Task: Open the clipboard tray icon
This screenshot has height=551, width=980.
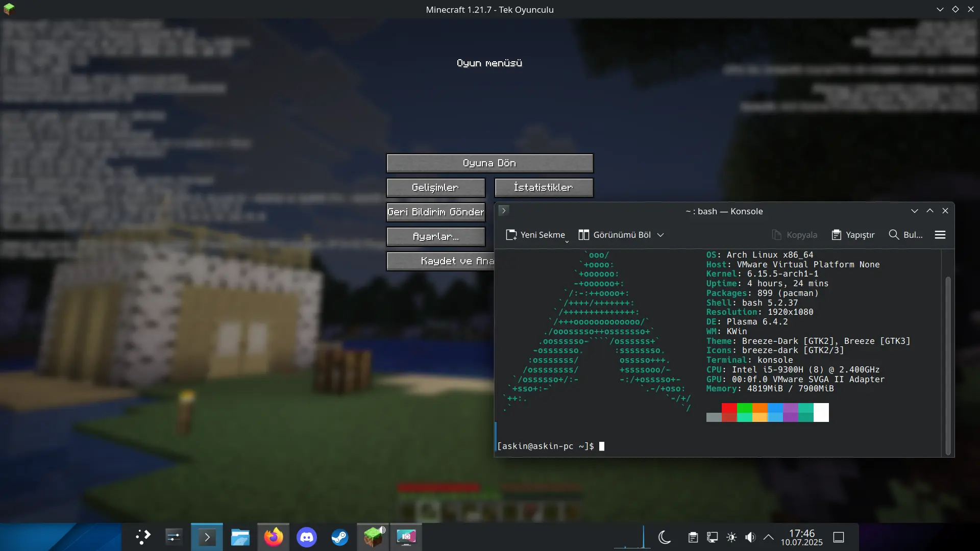Action: click(693, 537)
